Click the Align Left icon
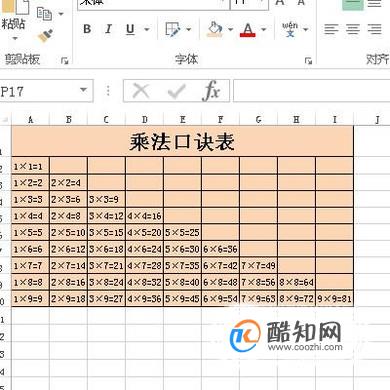 [x=331, y=29]
